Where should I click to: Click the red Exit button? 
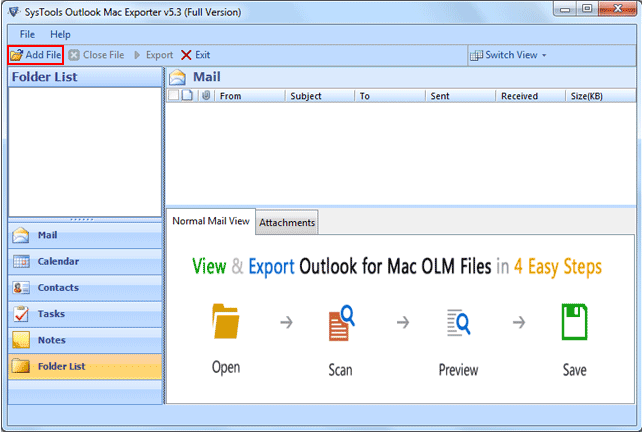[x=196, y=55]
